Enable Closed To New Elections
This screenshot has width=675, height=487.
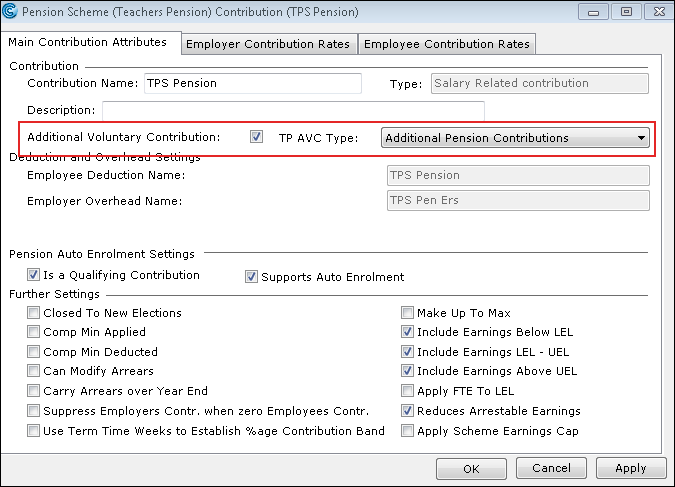[x=33, y=313]
